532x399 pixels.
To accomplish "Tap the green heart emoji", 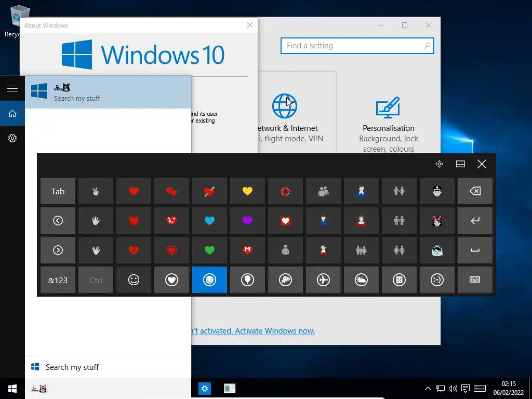I will tap(209, 250).
